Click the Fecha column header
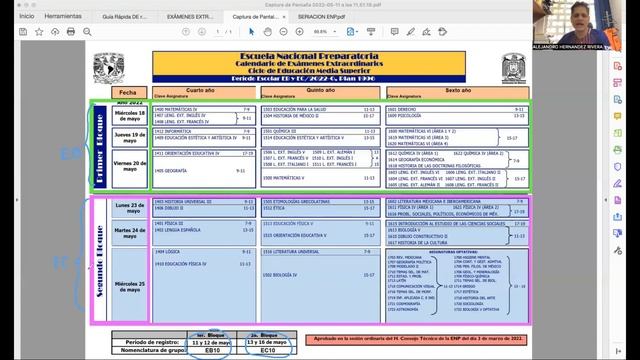 tap(129, 93)
